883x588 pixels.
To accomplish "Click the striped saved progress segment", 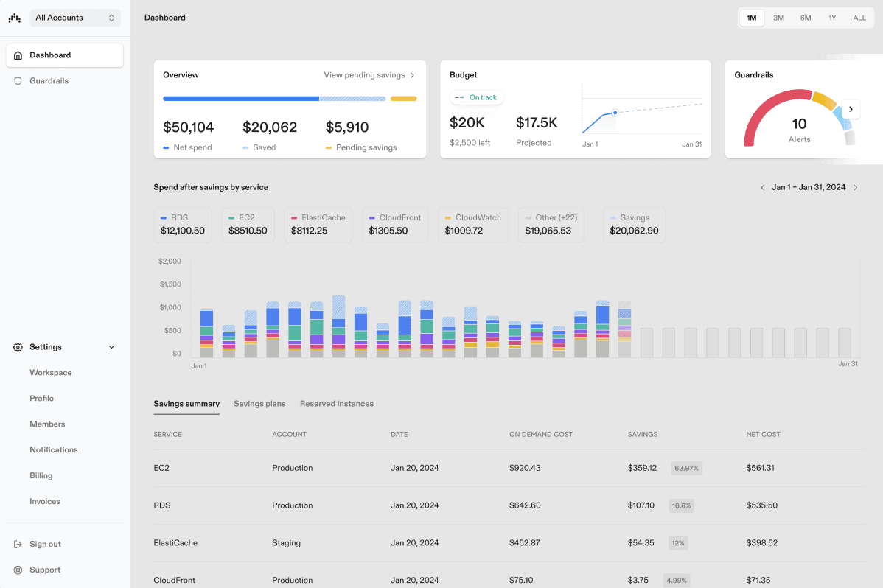I will pos(352,99).
